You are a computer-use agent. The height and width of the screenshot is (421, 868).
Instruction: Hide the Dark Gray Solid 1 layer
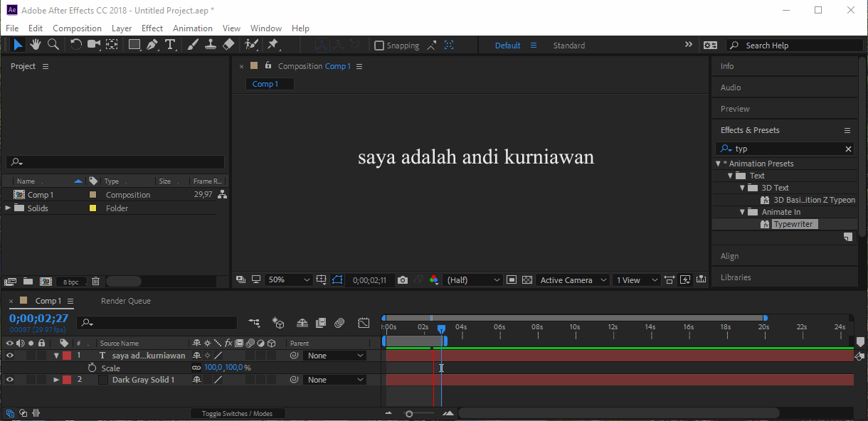pyautogui.click(x=9, y=379)
